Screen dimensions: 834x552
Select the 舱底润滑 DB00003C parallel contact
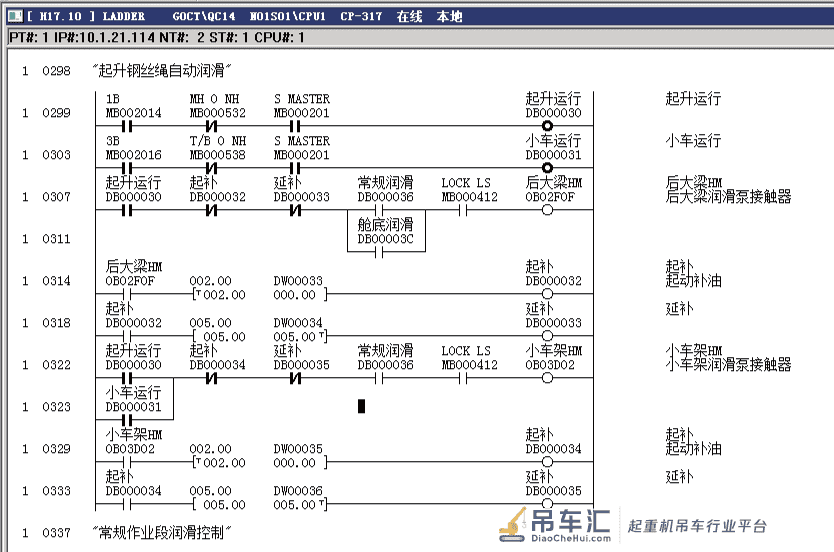point(379,252)
